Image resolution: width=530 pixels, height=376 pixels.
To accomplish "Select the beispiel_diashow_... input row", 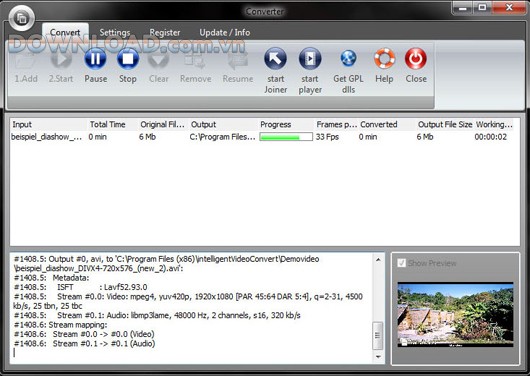I will pyautogui.click(x=47, y=137).
